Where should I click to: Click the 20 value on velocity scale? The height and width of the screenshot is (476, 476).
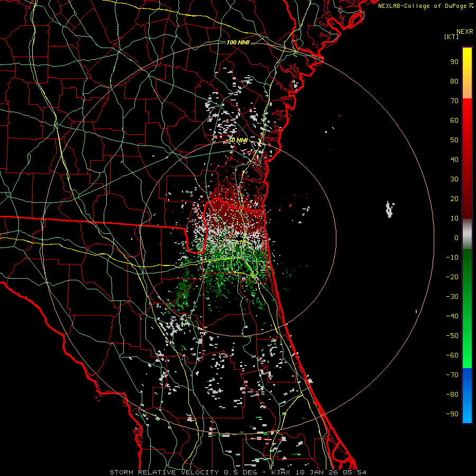(x=454, y=198)
